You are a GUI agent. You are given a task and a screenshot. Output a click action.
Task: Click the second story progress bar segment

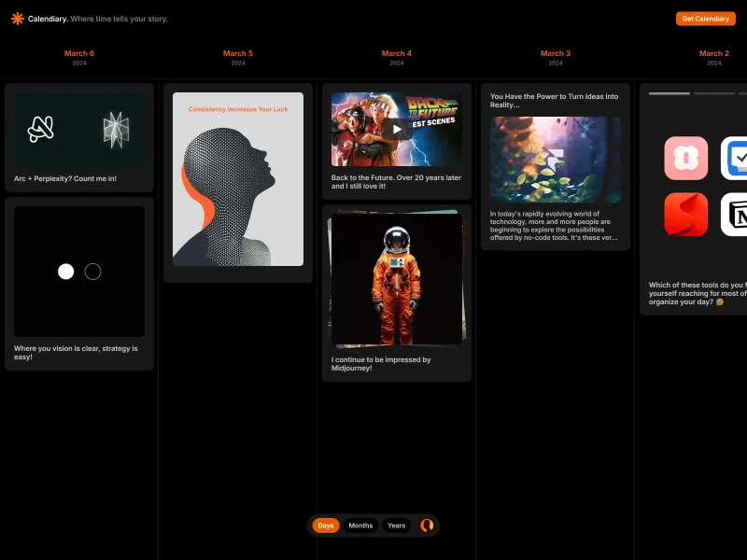click(x=714, y=94)
